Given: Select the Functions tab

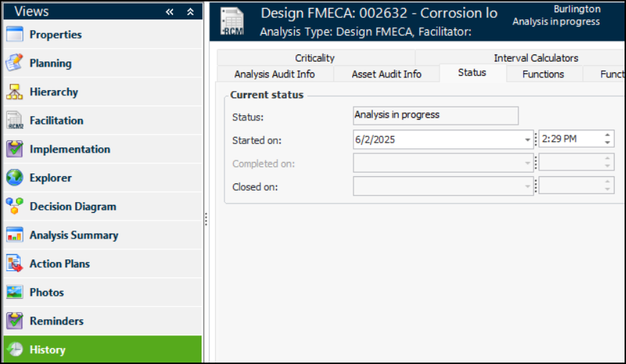Looking at the screenshot, I should (544, 75).
